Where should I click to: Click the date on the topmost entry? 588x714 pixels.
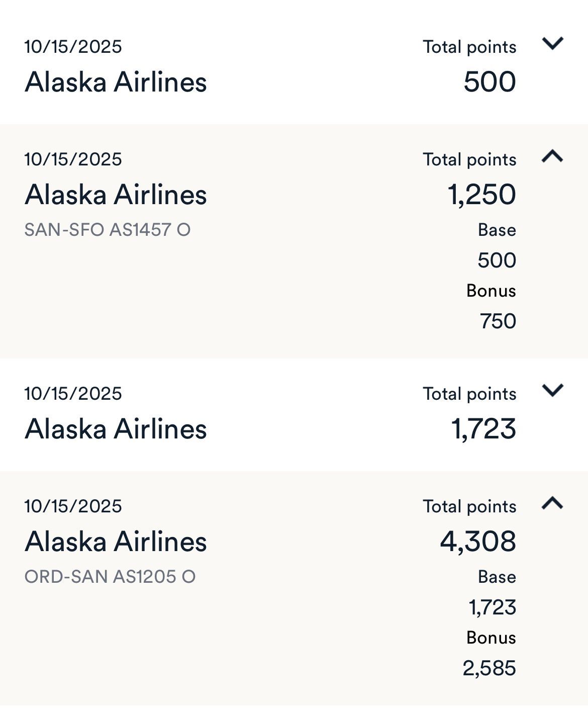coord(73,47)
